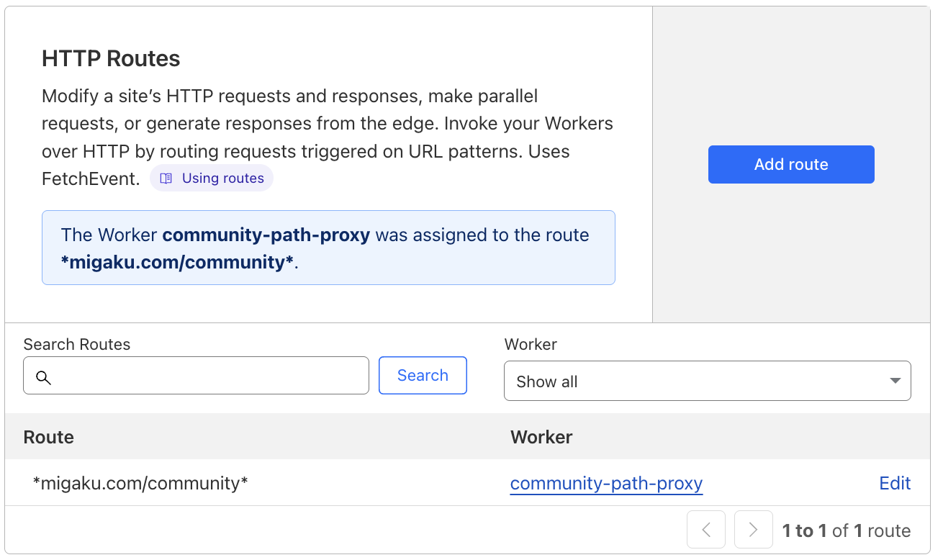Go to previous page of routes
943x560 pixels.
pos(706,530)
